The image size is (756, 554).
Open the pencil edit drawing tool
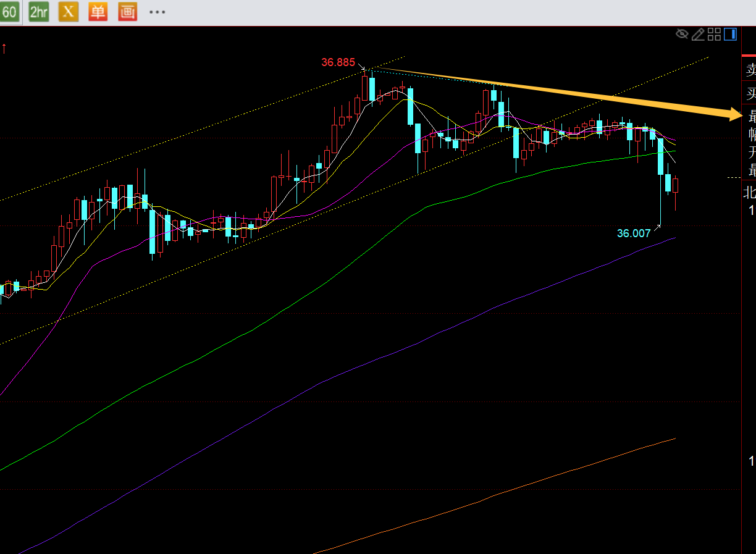coord(698,35)
